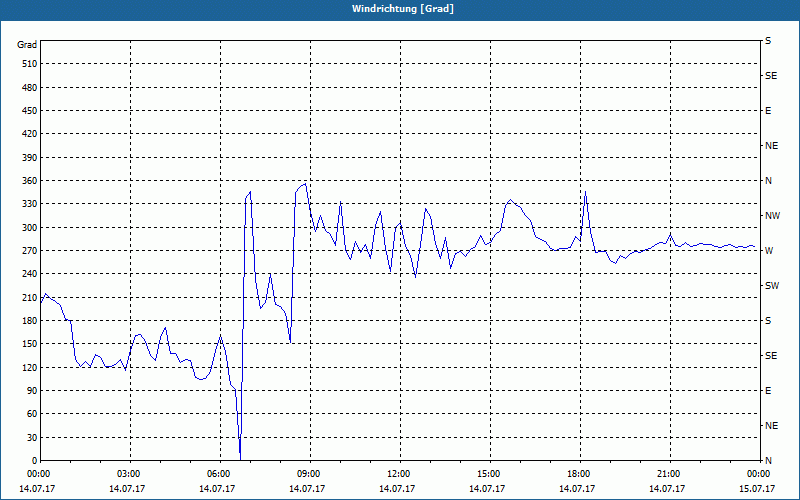The image size is (800, 500).
Task: Pick the 18:00 time axis label
Action: pos(577,473)
